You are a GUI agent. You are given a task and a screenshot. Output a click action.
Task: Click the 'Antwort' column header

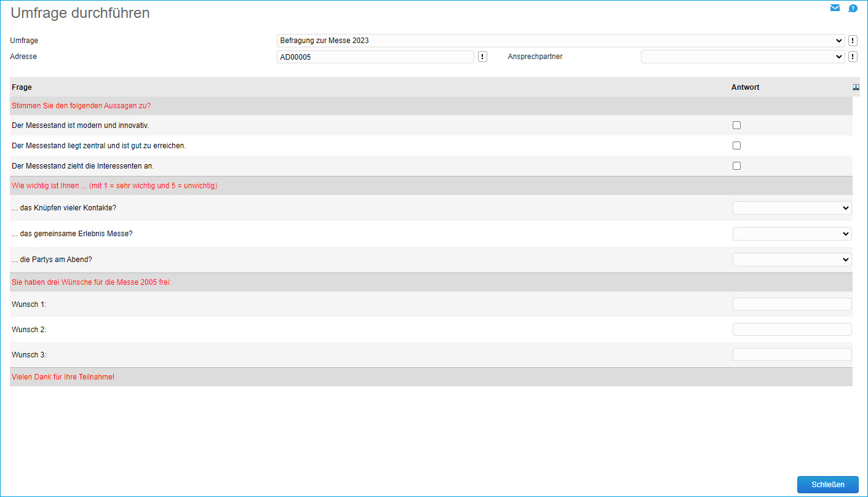[x=745, y=87]
